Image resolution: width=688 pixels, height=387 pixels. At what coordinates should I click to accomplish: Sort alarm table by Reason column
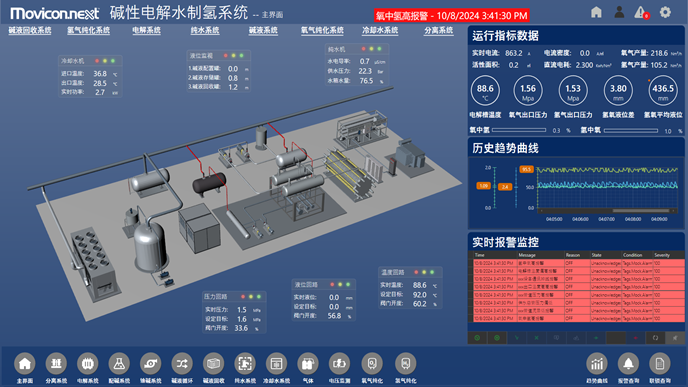(x=577, y=255)
